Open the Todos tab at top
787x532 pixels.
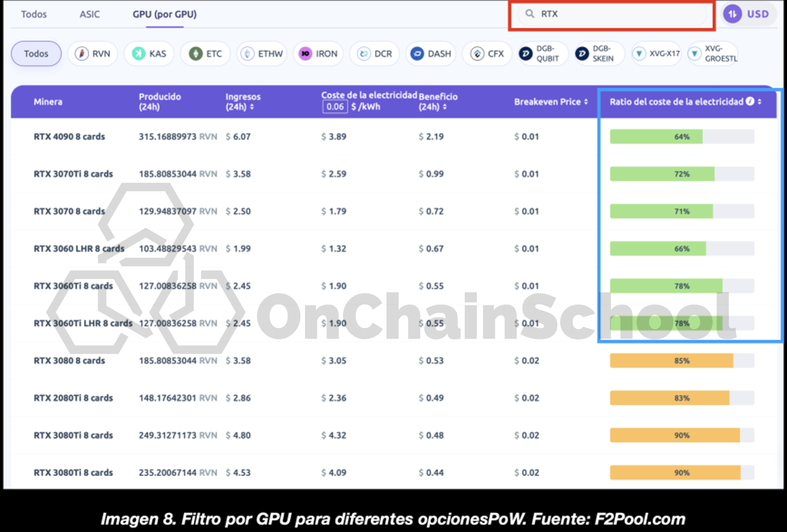click(34, 14)
